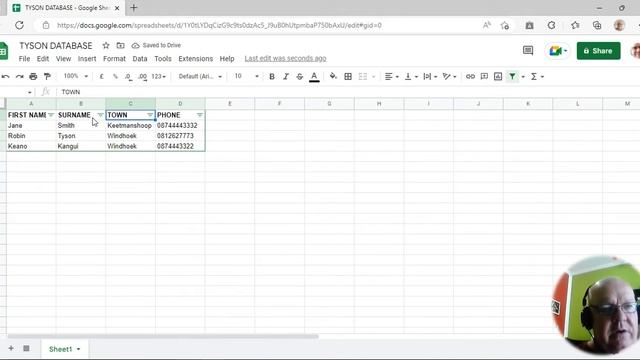Move the document to a folder

(120, 45)
